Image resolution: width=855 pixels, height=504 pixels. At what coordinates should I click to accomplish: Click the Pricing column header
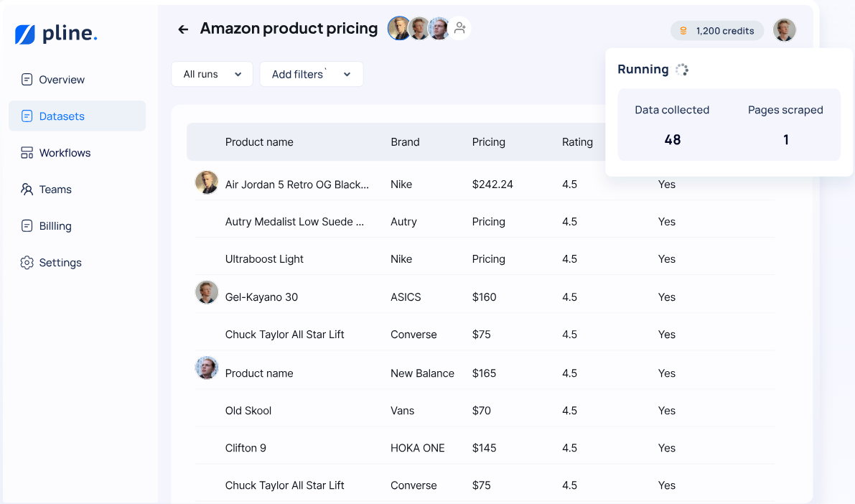tap(488, 142)
